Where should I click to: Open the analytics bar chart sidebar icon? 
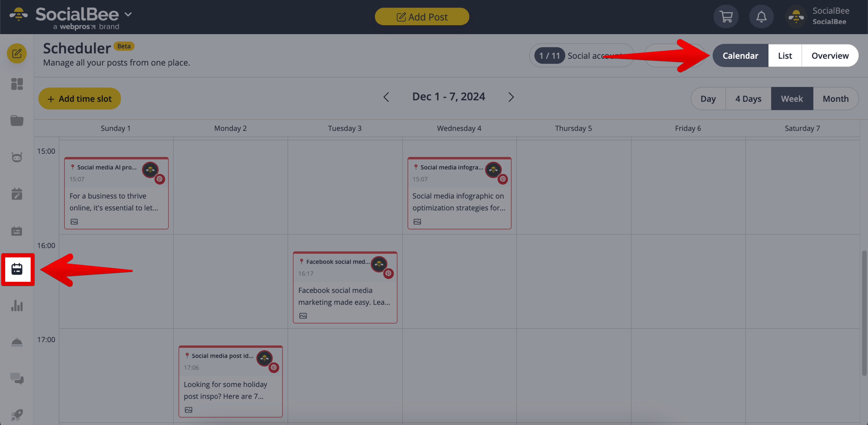point(17,306)
